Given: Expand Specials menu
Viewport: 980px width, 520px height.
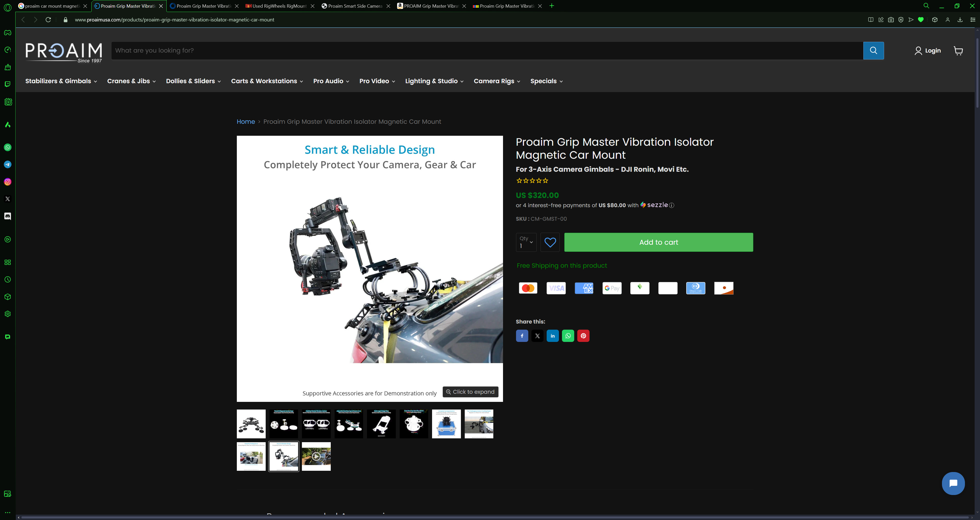Looking at the screenshot, I should tap(546, 81).
